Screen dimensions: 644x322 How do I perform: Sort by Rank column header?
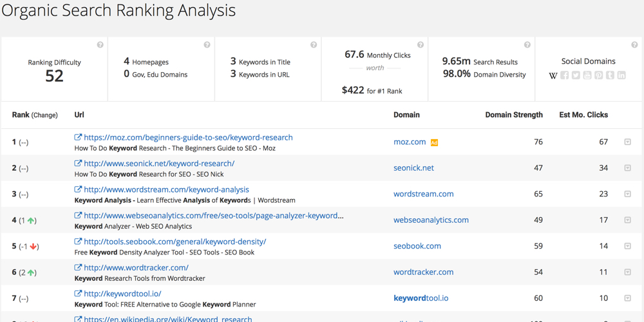tap(35, 115)
